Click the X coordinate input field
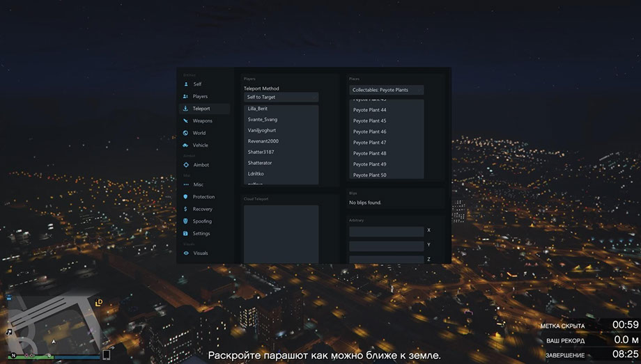 point(386,231)
